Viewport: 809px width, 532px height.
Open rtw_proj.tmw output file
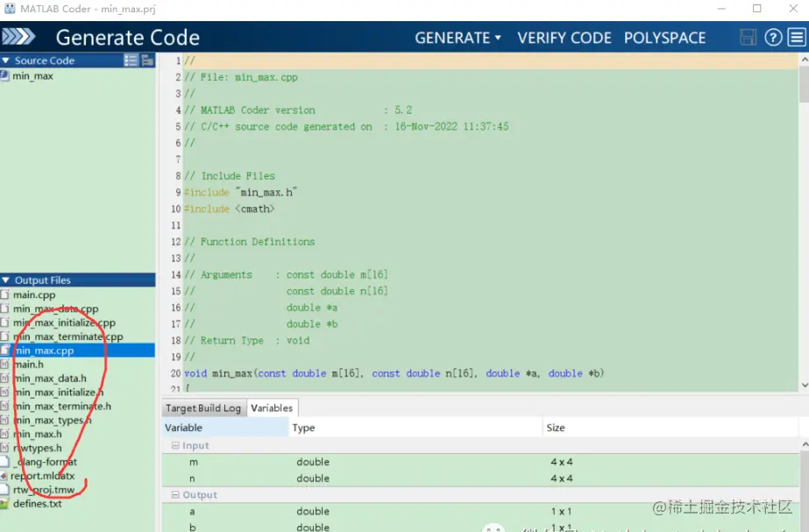[x=44, y=490]
